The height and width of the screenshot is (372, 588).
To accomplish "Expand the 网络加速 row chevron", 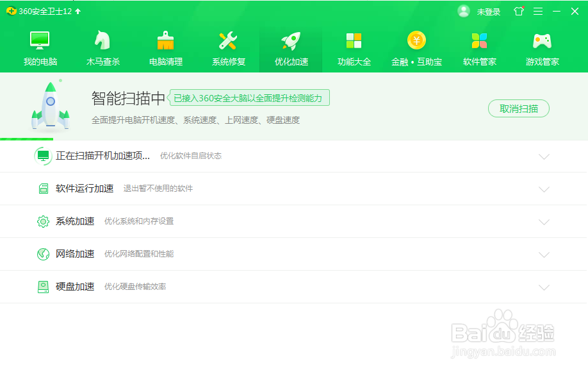I will pyautogui.click(x=544, y=255).
